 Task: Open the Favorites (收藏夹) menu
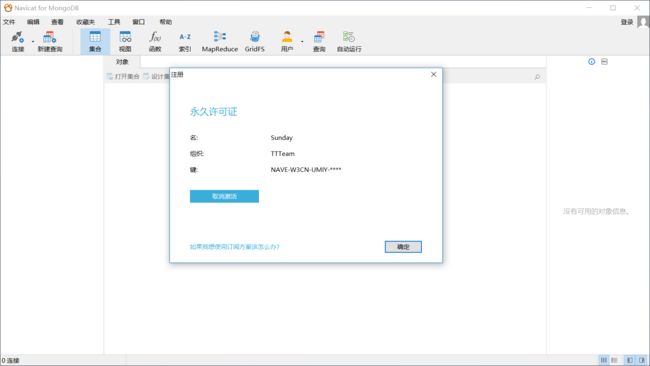[x=85, y=22]
